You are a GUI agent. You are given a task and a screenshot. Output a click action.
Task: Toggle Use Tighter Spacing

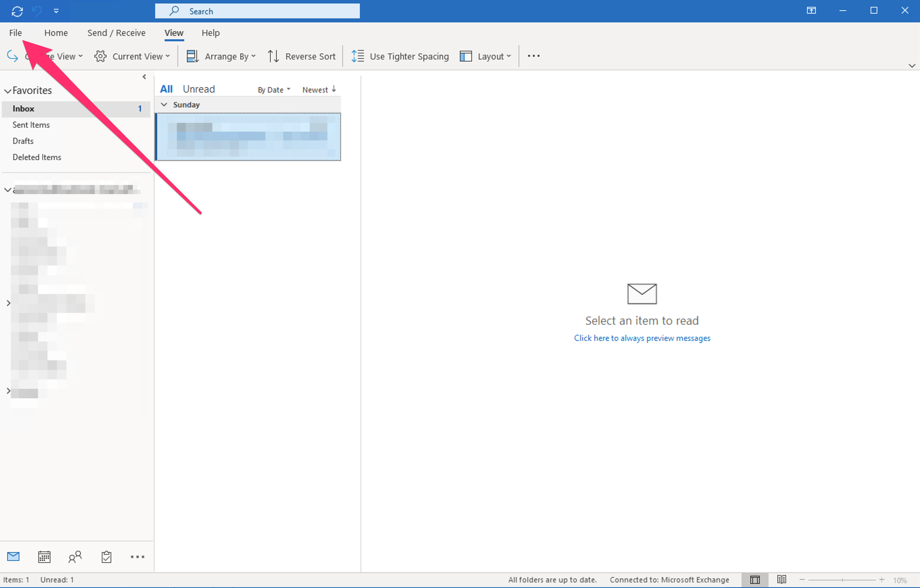400,56
